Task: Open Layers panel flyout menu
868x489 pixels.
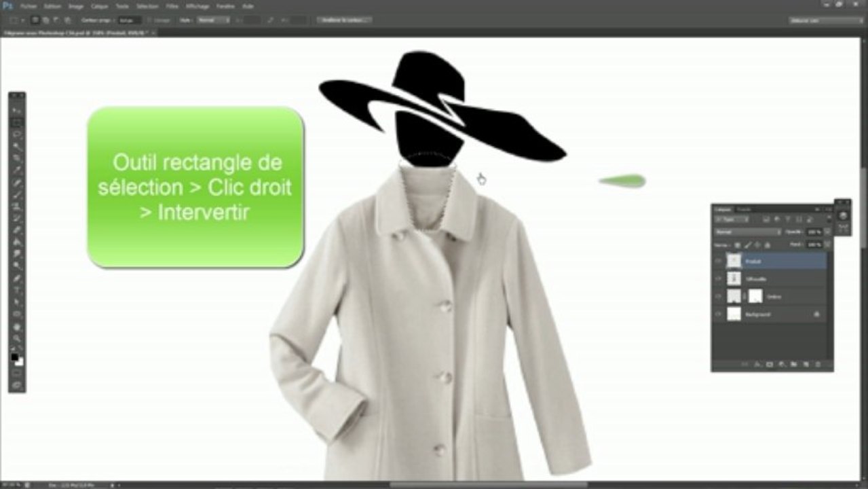Action: coord(829,209)
